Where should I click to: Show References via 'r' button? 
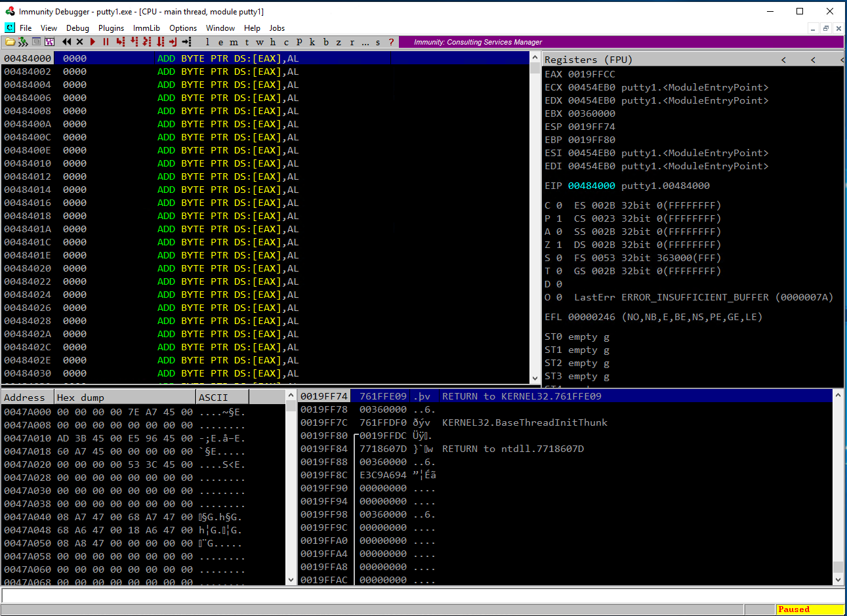point(352,42)
